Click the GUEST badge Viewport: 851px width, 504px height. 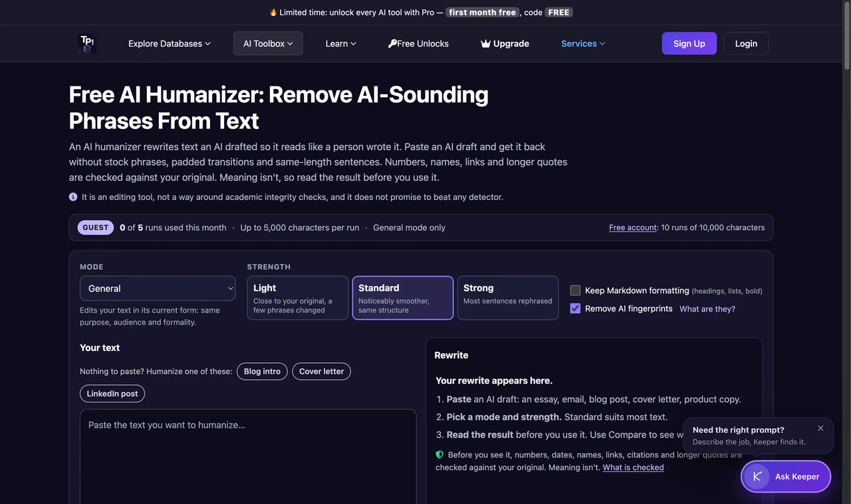coord(96,227)
